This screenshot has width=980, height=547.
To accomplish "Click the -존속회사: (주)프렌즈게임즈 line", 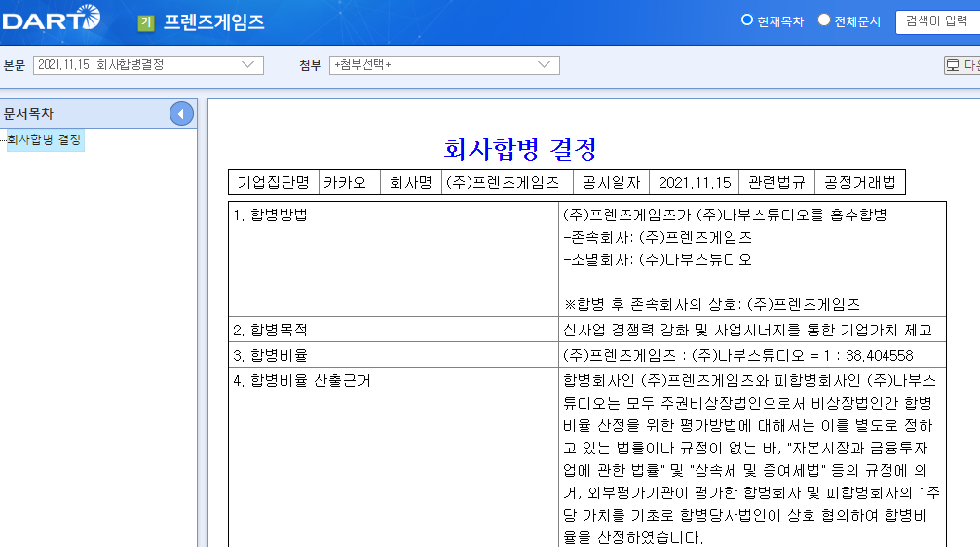I will 658,238.
